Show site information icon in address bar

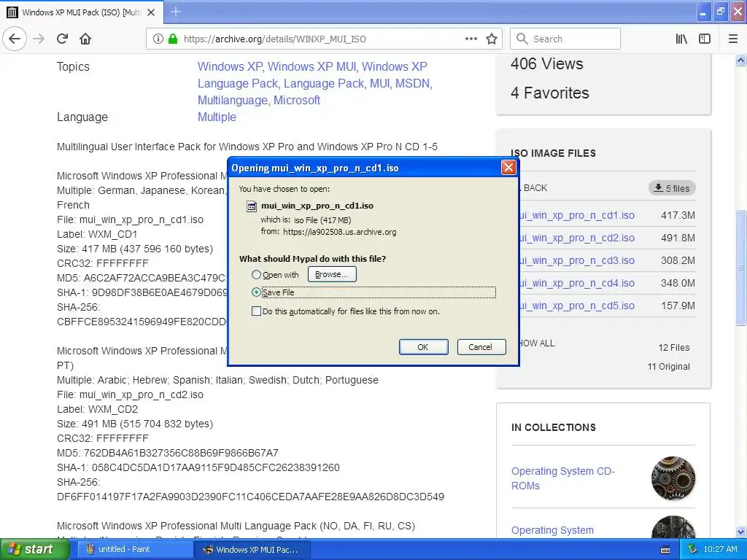pyautogui.click(x=158, y=39)
